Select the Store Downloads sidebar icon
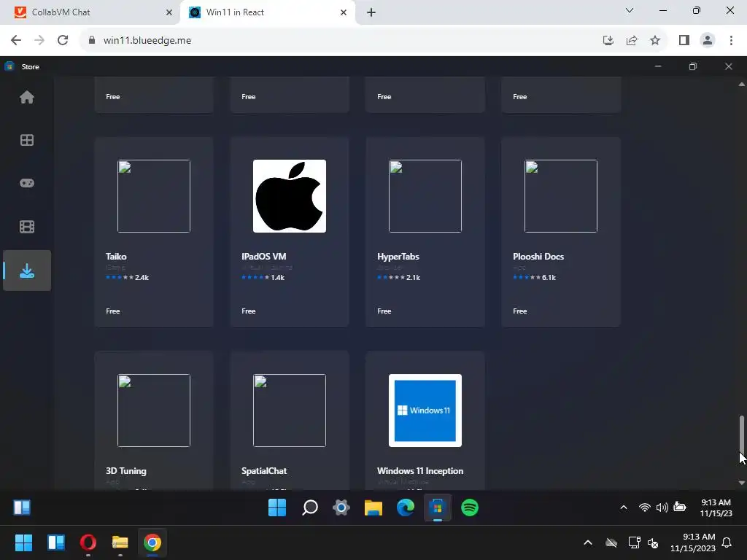 27,271
